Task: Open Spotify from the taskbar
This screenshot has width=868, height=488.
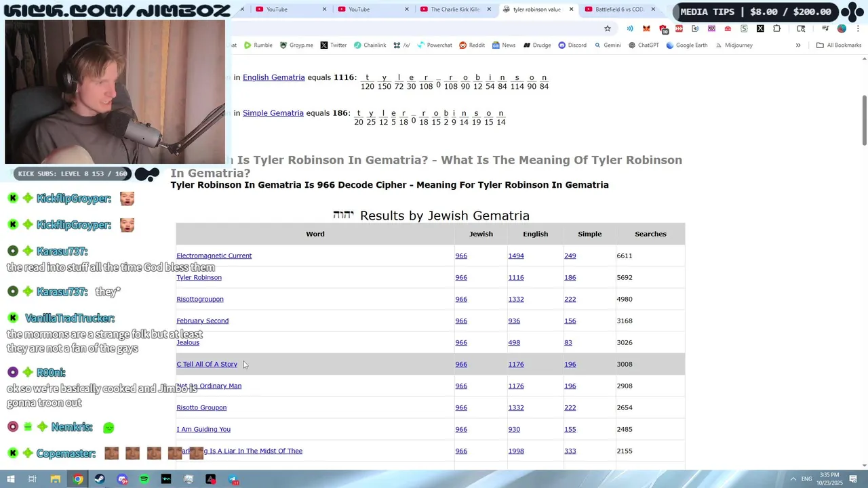Action: tap(144, 479)
